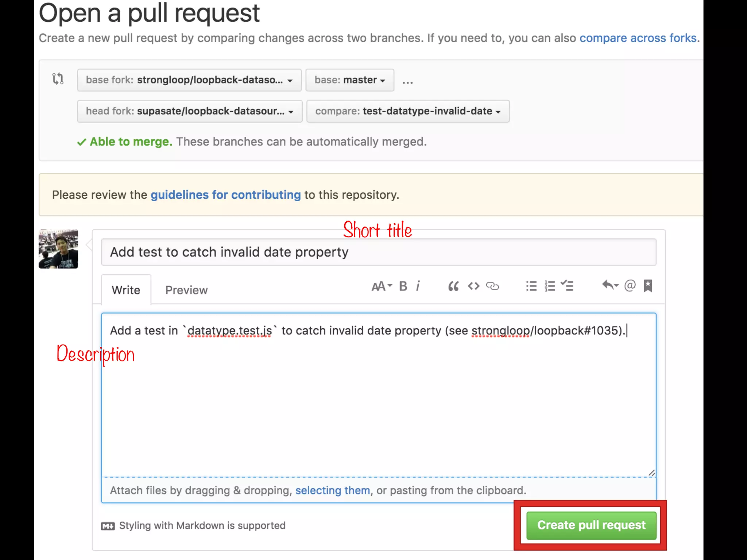
Task: Open saved replies arrow icon
Action: click(610, 285)
